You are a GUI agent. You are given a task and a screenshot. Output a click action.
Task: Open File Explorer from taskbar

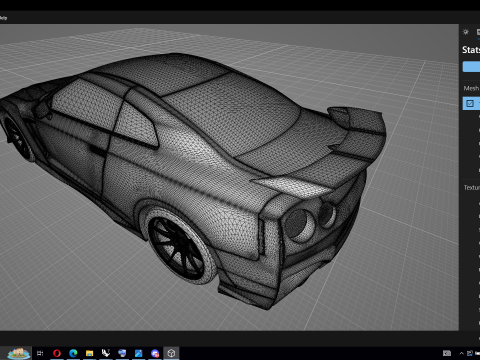(x=89, y=353)
